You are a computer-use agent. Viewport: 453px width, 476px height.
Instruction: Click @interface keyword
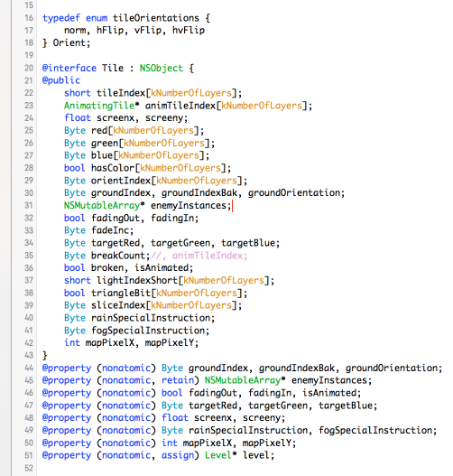coord(69,68)
